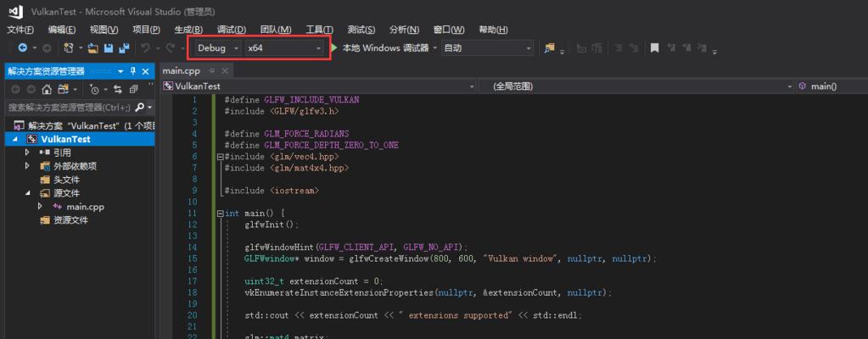The width and height of the screenshot is (868, 339).
Task: Open the 视图(V) menu
Action: click(104, 30)
